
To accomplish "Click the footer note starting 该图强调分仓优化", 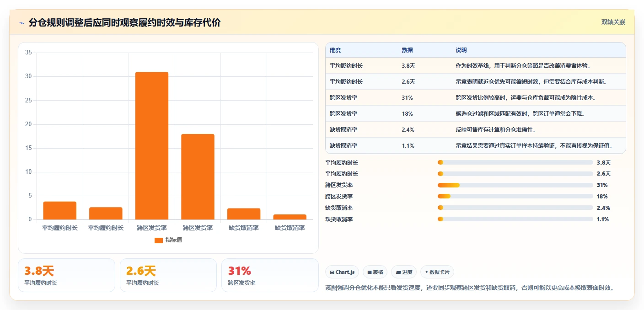I will (469, 288).
